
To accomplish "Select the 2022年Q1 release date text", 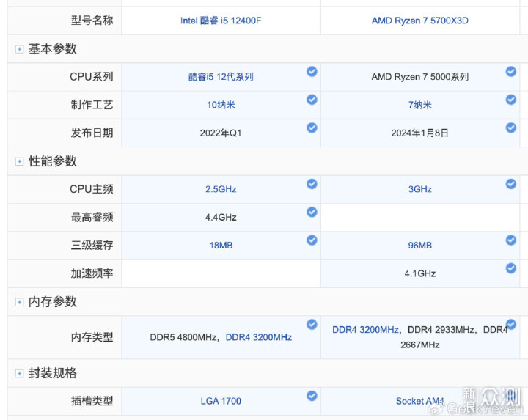I will point(221,133).
